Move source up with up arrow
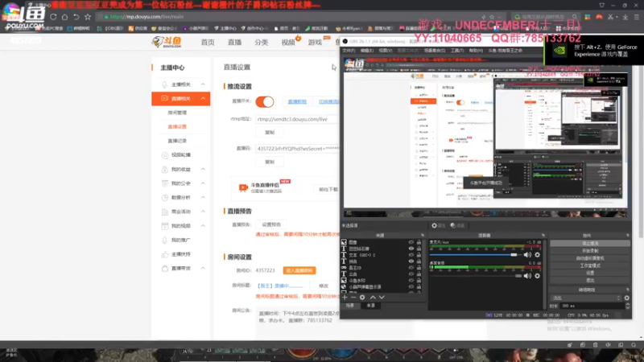Viewport: 644px width, 362px height. [373, 297]
